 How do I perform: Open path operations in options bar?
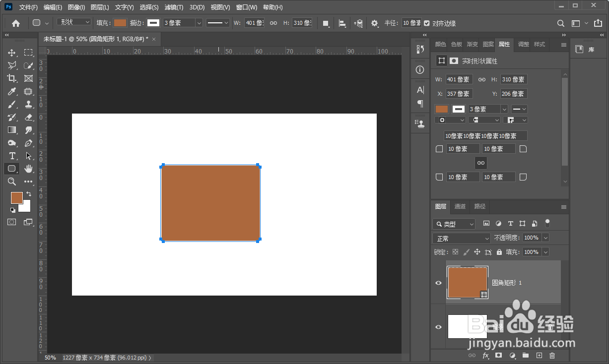(326, 23)
